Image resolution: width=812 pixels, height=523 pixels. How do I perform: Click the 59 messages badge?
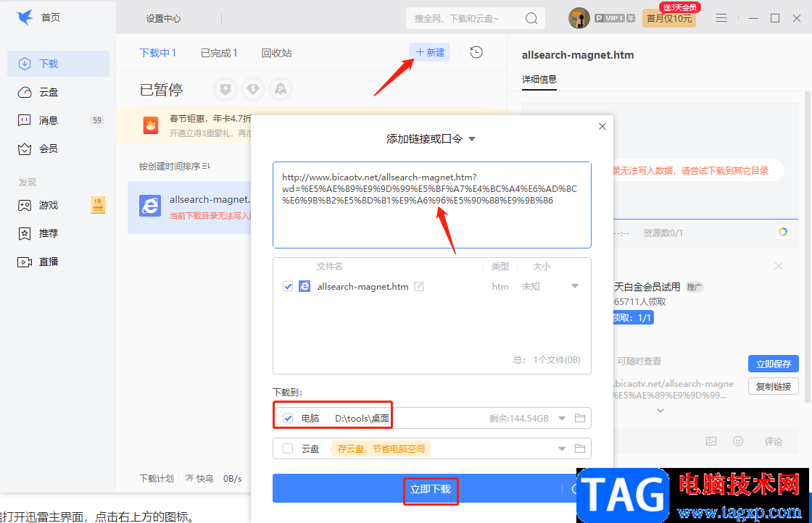[x=97, y=120]
